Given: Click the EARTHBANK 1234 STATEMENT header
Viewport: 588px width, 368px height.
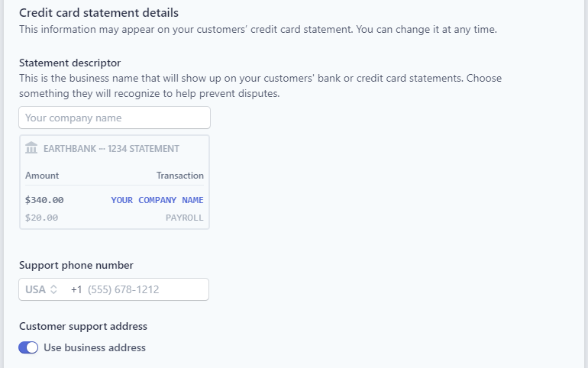Looking at the screenshot, I should [x=111, y=149].
